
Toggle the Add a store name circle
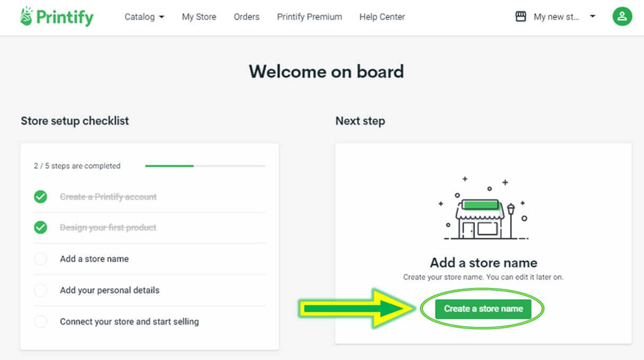click(40, 259)
